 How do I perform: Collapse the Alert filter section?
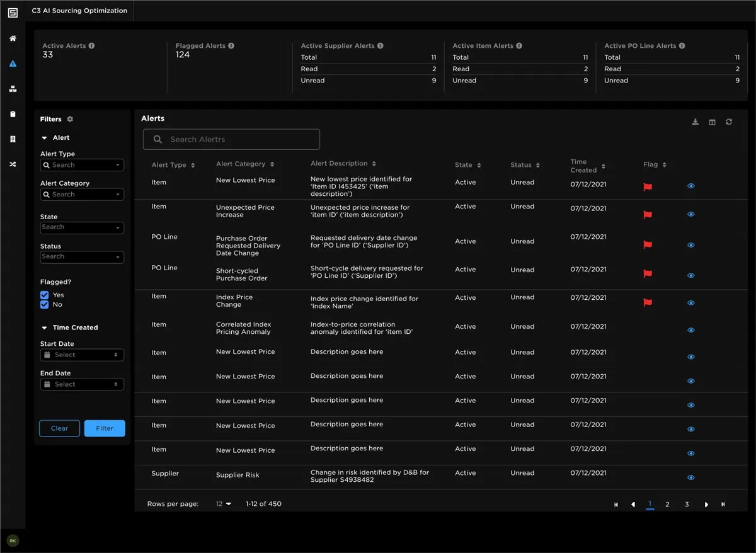pyautogui.click(x=45, y=138)
